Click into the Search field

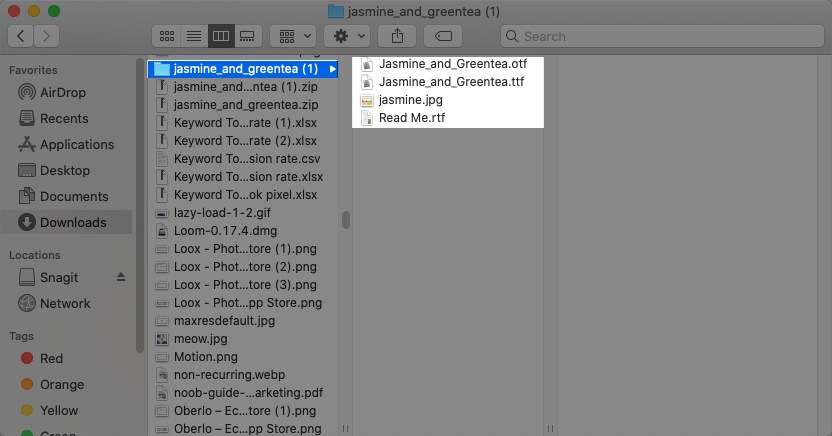662,36
